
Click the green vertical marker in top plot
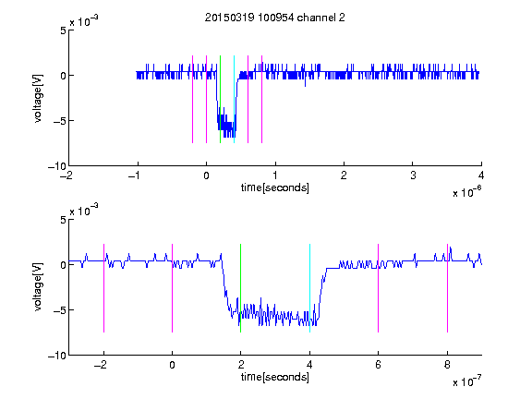click(x=220, y=99)
